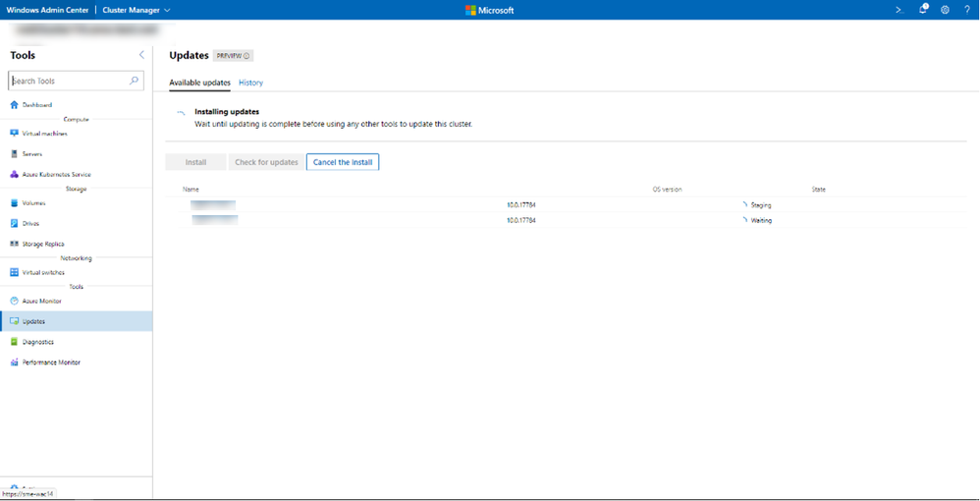Click the Storage Replica icon
The height and width of the screenshot is (501, 980).
(x=15, y=244)
